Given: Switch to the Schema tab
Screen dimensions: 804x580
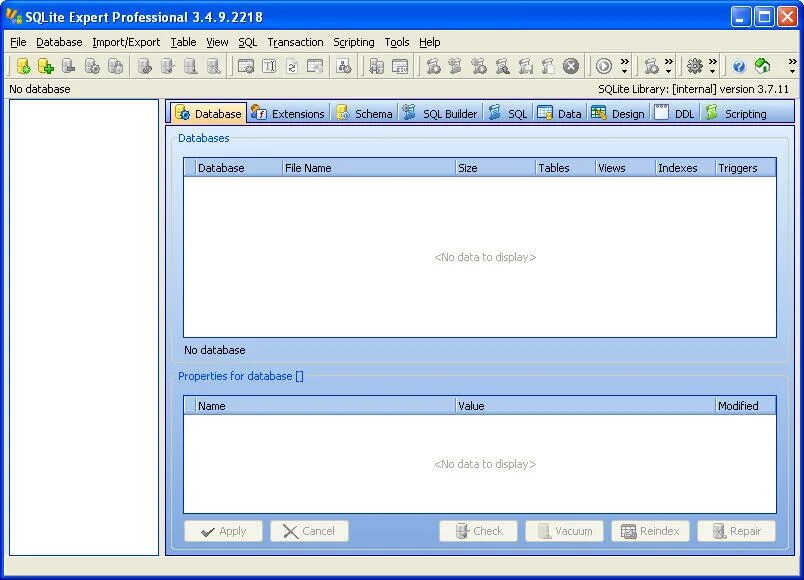Looking at the screenshot, I should pyautogui.click(x=365, y=113).
